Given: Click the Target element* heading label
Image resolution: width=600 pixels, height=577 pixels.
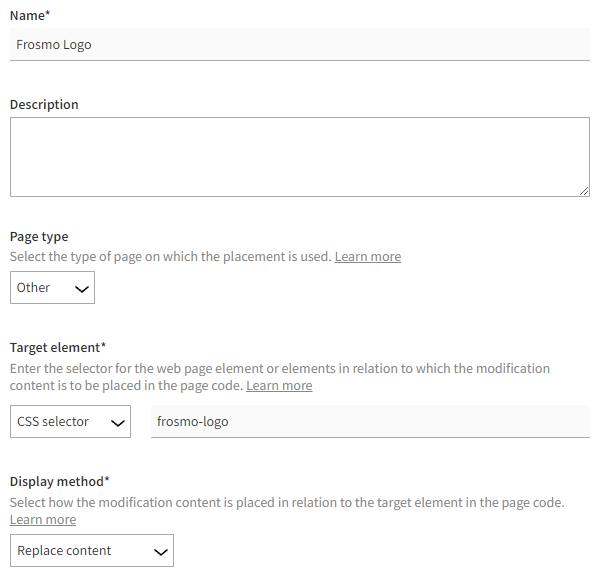Looking at the screenshot, I should coord(58,347).
